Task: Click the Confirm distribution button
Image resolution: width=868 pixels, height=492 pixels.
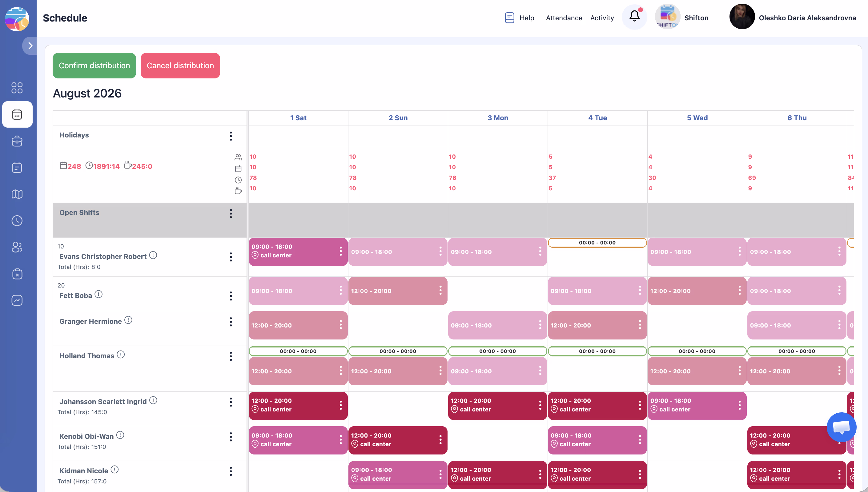Action: [94, 65]
